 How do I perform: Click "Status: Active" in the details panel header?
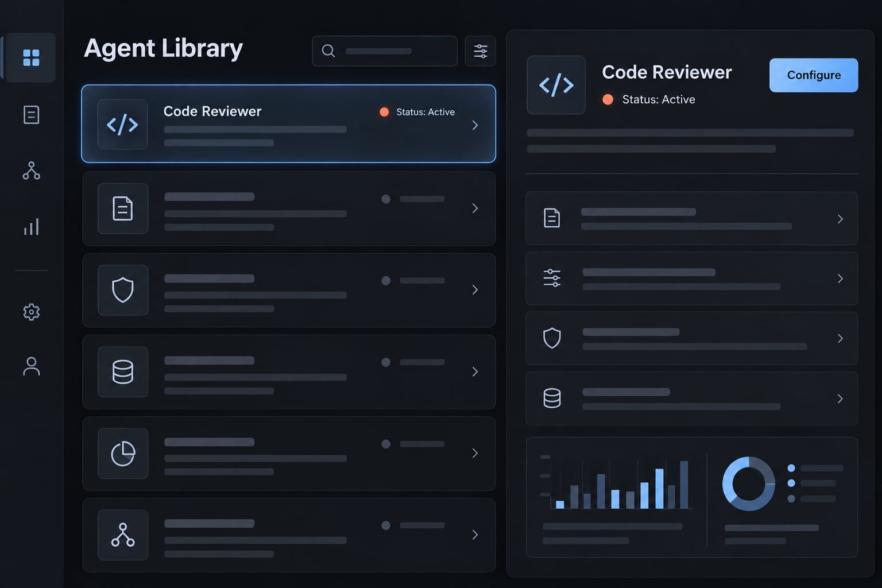click(659, 99)
